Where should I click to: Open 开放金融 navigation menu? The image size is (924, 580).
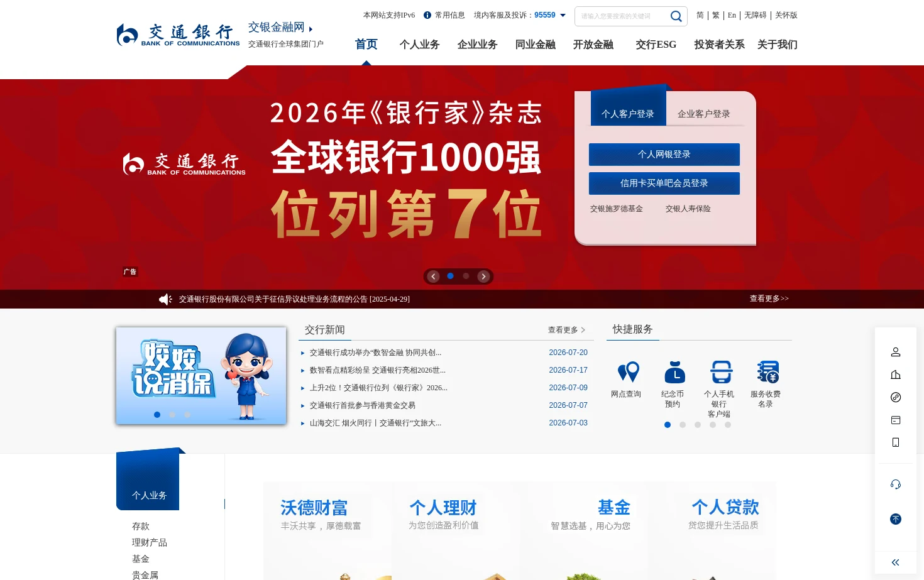click(x=593, y=45)
